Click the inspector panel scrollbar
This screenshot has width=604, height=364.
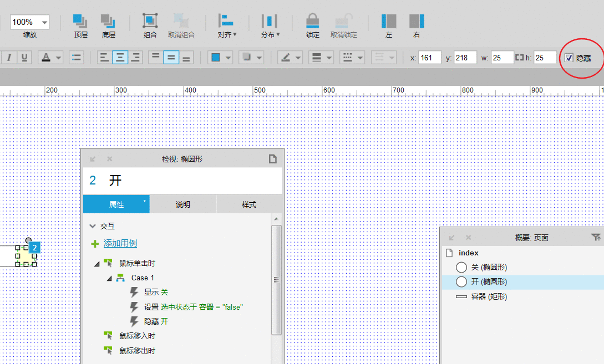(x=276, y=280)
